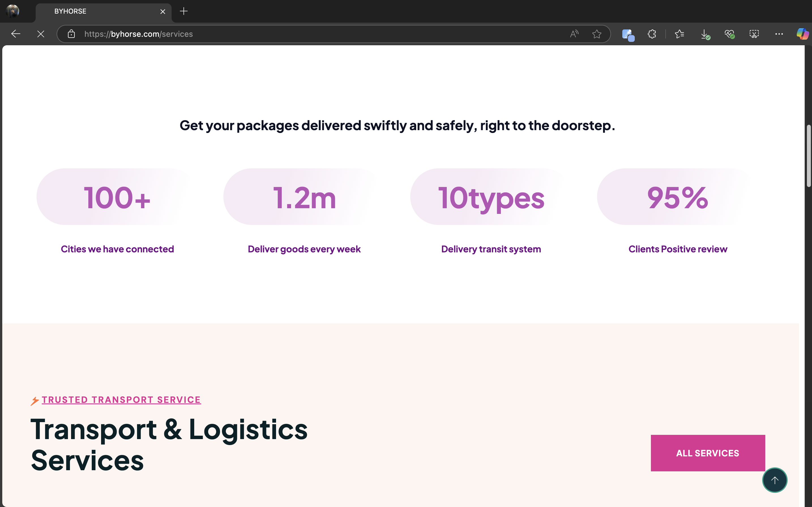View site information lock icon

(x=71, y=34)
